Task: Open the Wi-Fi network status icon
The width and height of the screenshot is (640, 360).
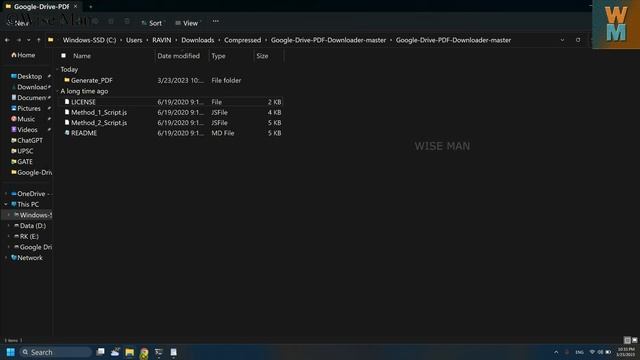Action: click(x=592, y=352)
